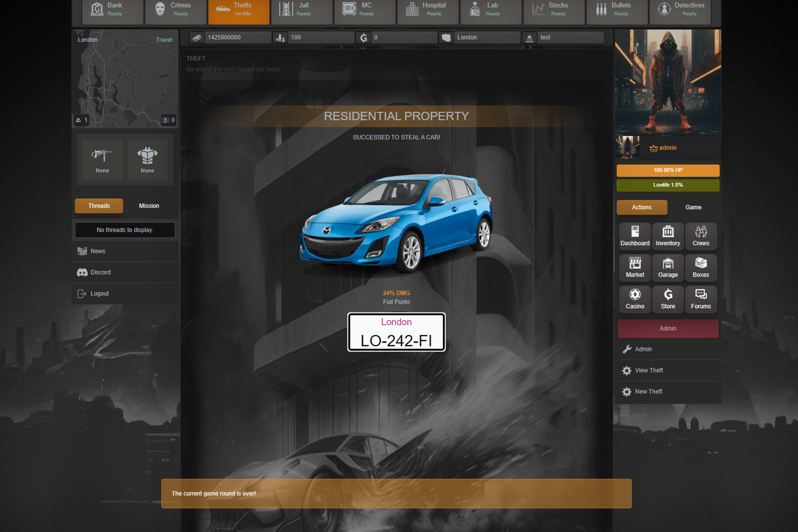Open the Jail bars icon
This screenshot has height=532, width=798.
coord(286,9)
